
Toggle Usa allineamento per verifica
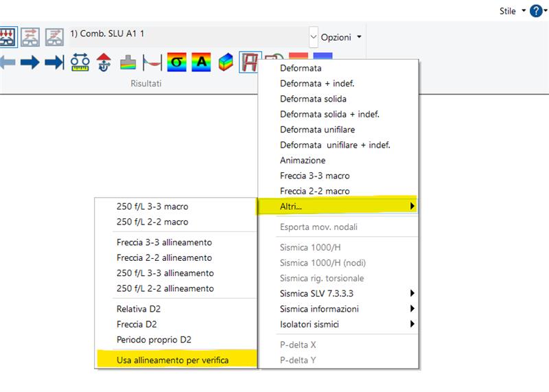point(176,360)
